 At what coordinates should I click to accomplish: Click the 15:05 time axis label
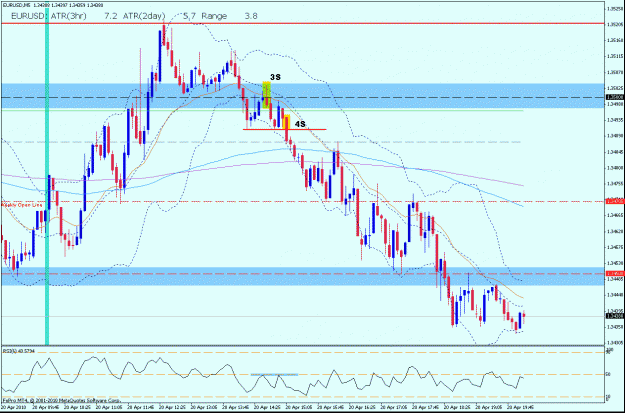click(x=299, y=408)
